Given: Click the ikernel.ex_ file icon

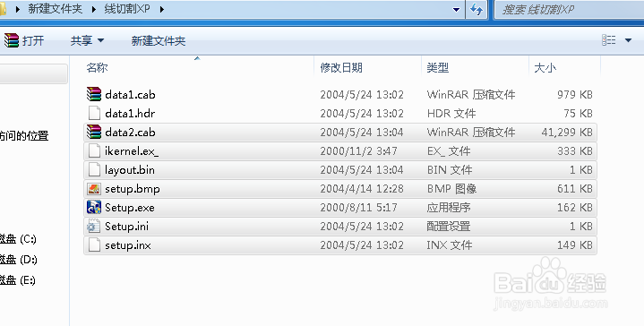Looking at the screenshot, I should click(94, 151).
